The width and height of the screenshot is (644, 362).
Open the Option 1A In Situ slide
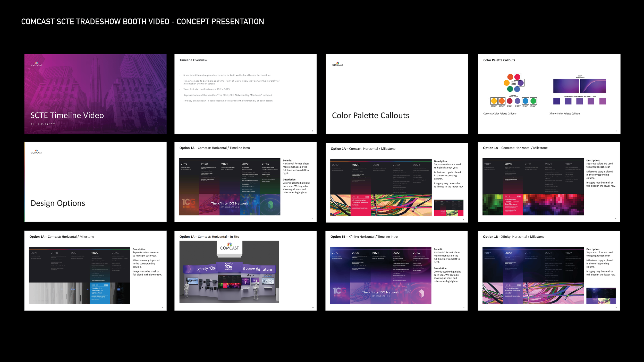click(x=245, y=271)
